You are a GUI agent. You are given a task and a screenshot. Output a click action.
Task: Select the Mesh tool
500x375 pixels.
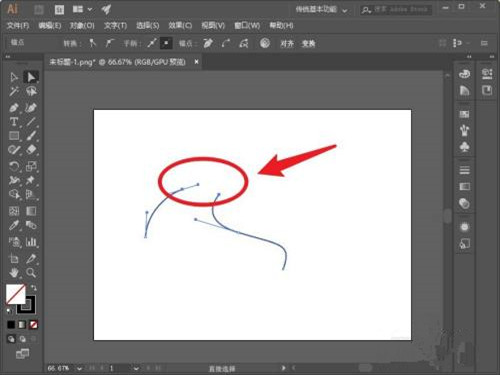point(14,211)
